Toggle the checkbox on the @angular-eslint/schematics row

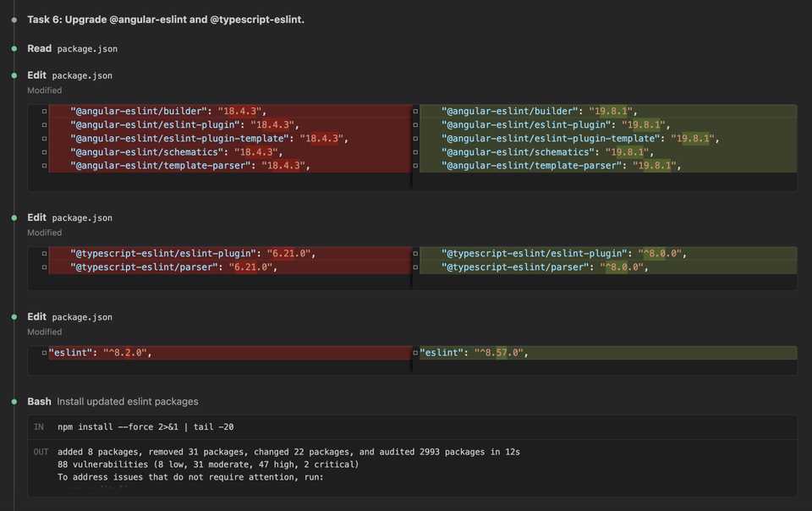44,151
